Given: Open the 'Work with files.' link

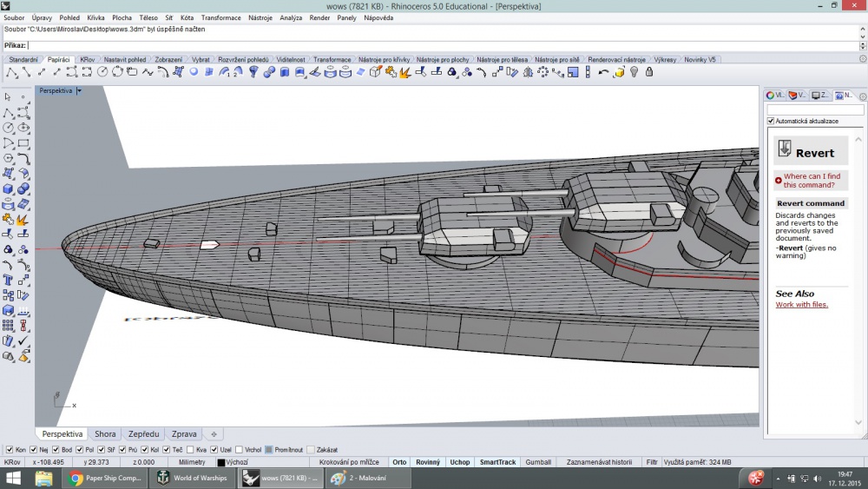Looking at the screenshot, I should coord(801,305).
